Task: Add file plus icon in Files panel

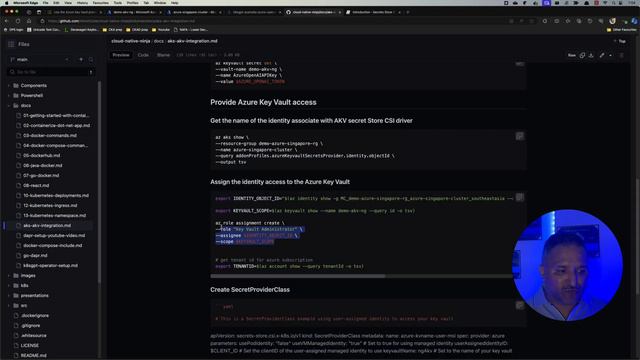Action: pyautogui.click(x=81, y=60)
